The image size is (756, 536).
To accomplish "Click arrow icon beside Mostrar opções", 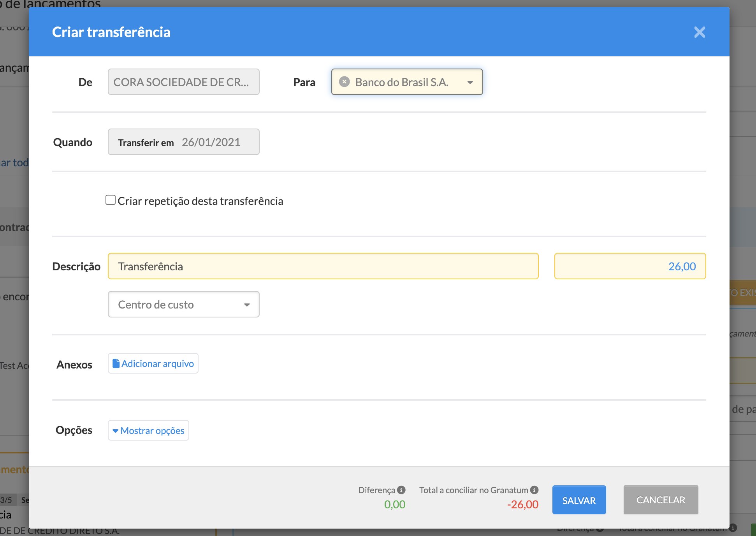I will 115,431.
